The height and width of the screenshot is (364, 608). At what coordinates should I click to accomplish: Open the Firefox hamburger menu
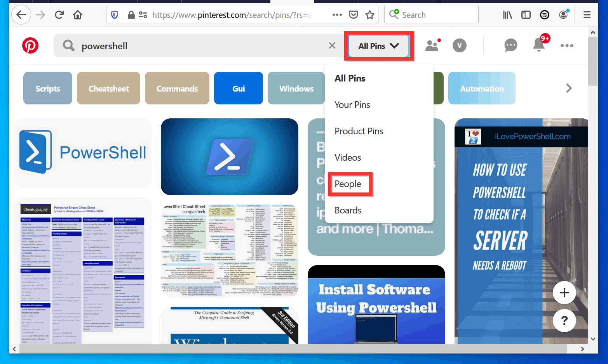[x=587, y=14]
